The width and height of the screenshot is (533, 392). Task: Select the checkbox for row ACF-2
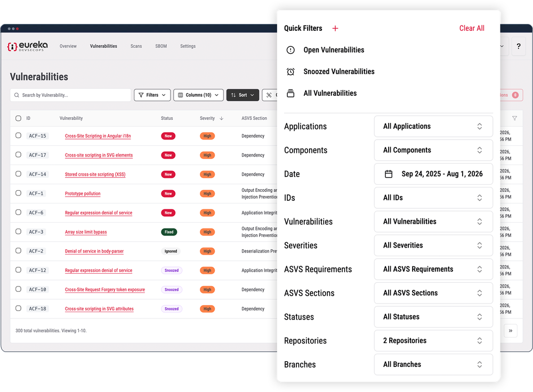pos(18,251)
